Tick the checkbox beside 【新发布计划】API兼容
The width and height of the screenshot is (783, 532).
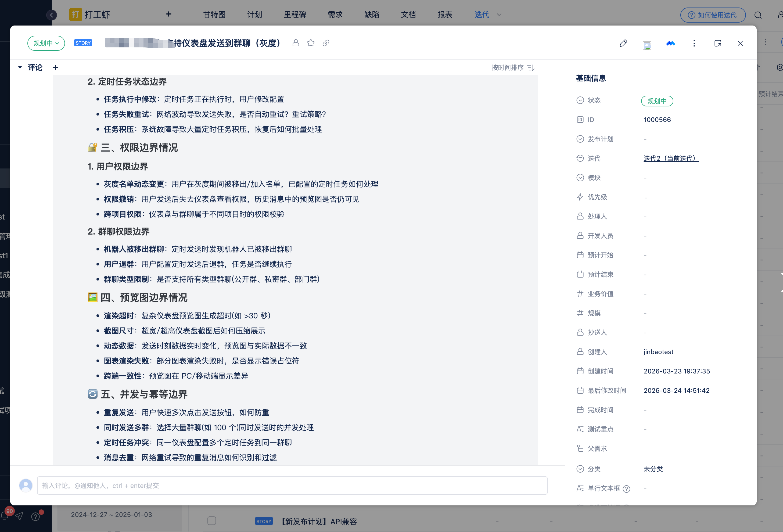point(211,520)
